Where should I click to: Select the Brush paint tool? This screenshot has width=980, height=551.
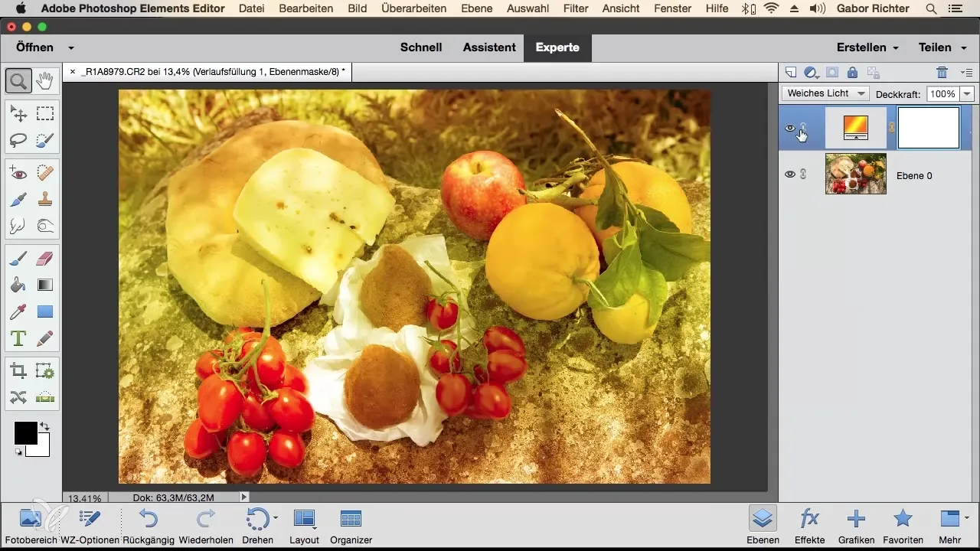pos(18,259)
